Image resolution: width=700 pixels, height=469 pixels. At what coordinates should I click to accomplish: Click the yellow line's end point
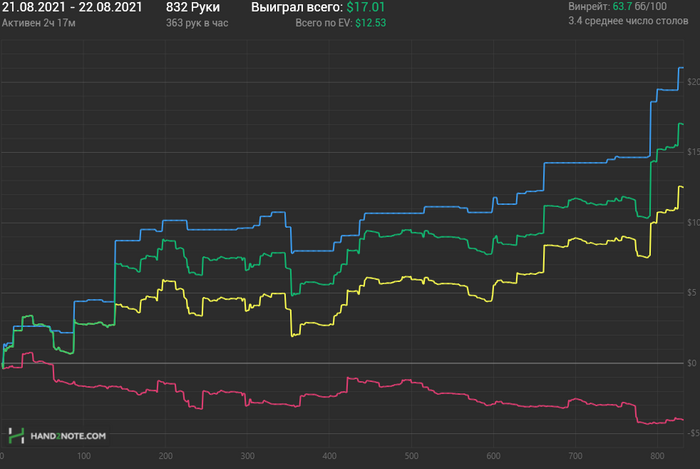(x=683, y=187)
